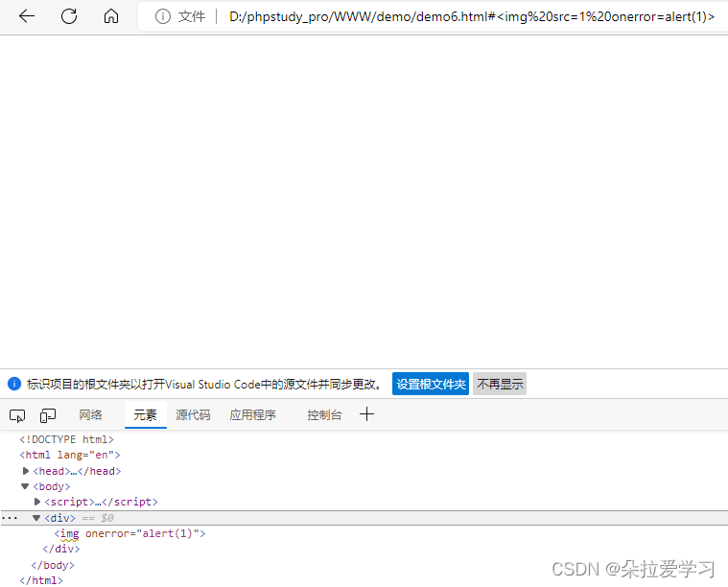Toggle device emulation mode icon
Viewport: 728px width, 587px height.
(48, 415)
